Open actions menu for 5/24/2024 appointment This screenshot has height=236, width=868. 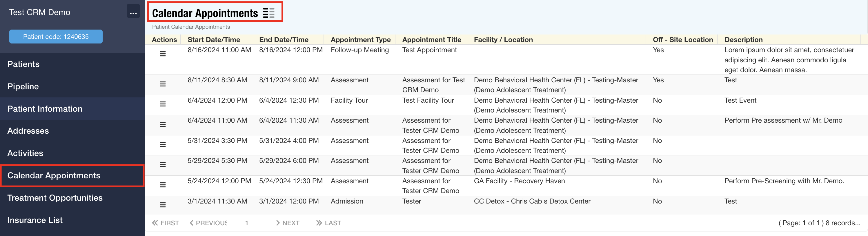163,185
